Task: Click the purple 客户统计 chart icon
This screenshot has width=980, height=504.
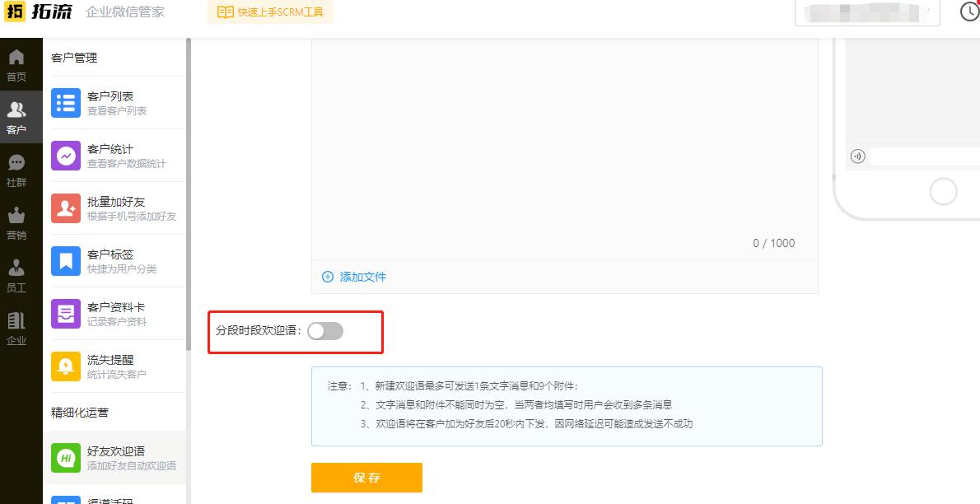Action: click(65, 155)
